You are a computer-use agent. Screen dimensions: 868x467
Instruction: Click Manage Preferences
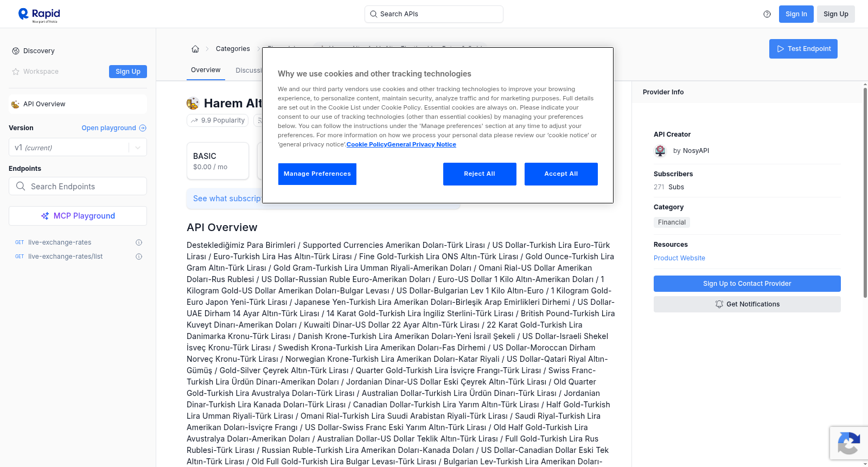317,174
